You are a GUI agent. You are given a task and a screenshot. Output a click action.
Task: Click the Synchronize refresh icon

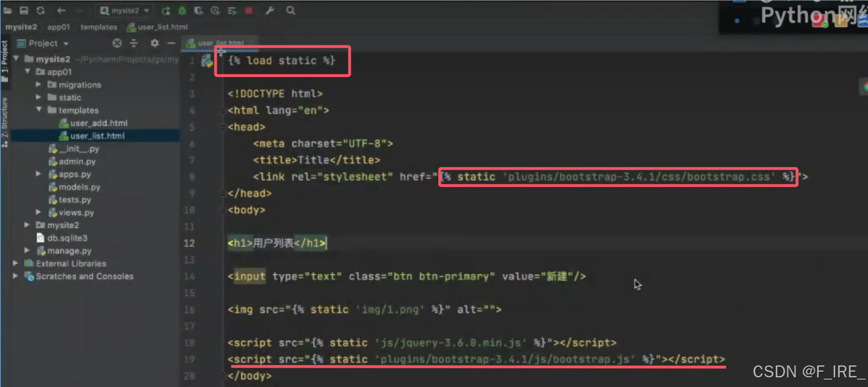point(40,10)
